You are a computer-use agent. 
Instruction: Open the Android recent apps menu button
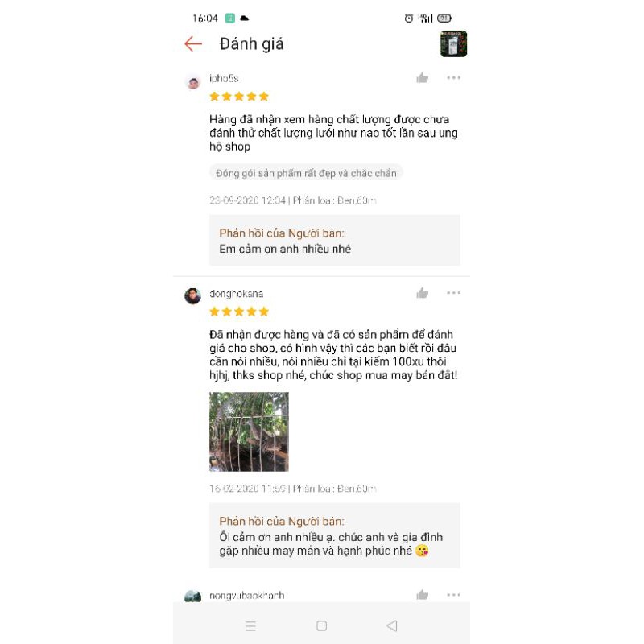click(250, 626)
